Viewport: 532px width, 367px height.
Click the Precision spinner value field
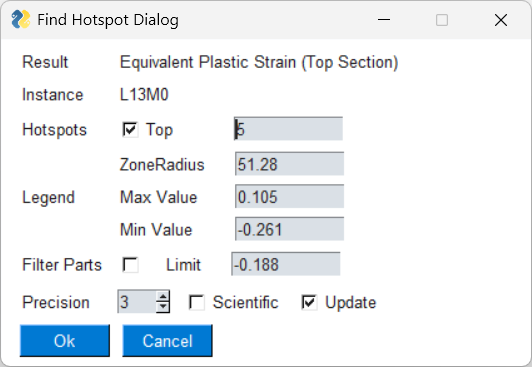pyautogui.click(x=137, y=302)
